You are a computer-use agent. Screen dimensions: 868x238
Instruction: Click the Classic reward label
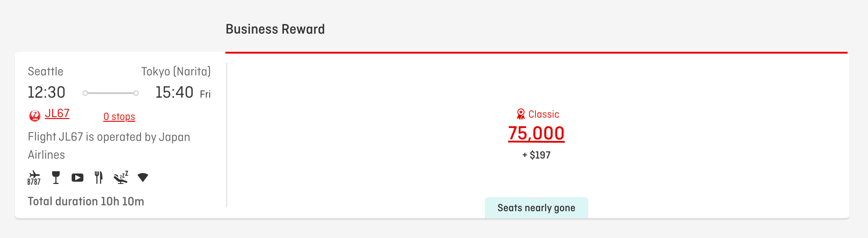(x=543, y=114)
